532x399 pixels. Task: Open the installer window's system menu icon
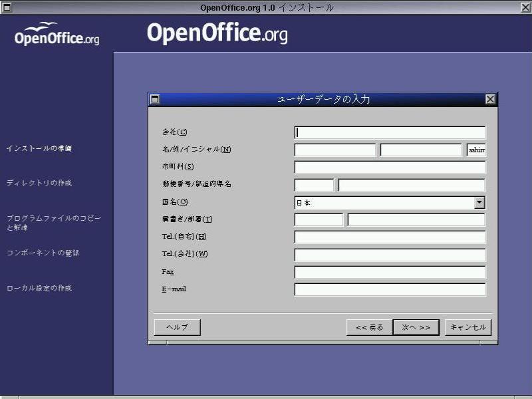coord(7,7)
